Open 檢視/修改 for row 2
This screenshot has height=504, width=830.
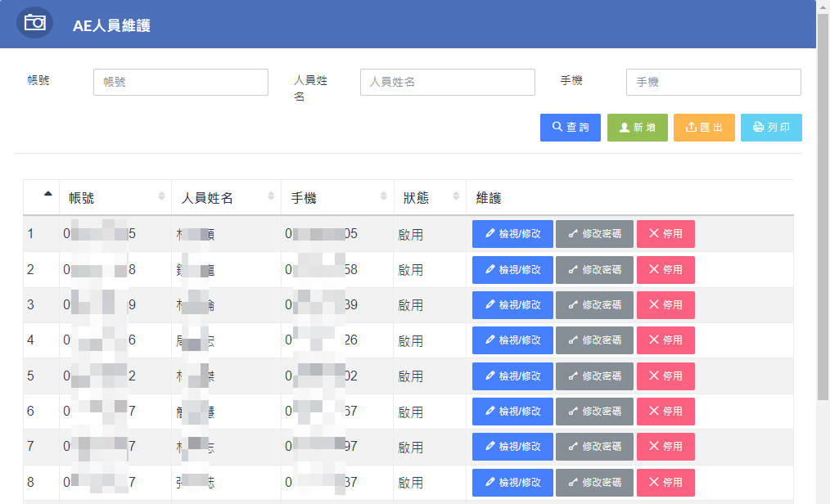coord(512,270)
